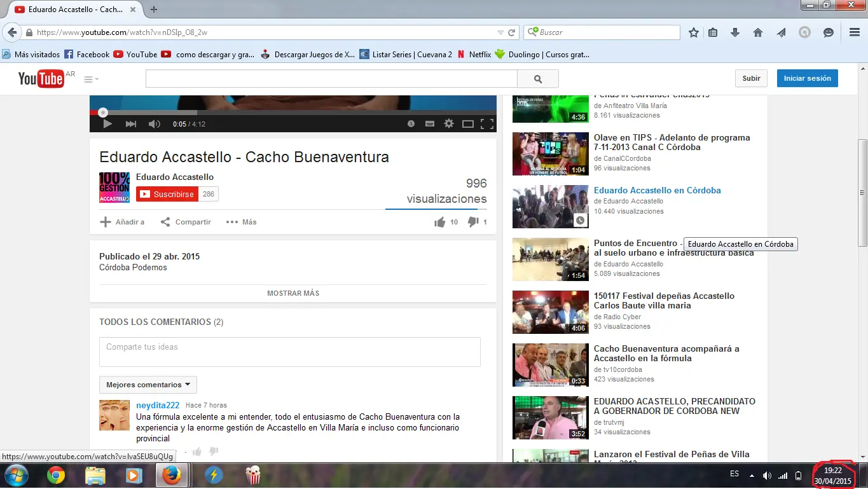Screen dimensions: 868x489
Task: Launch Google Chrome from the taskbar
Action: coord(56,476)
